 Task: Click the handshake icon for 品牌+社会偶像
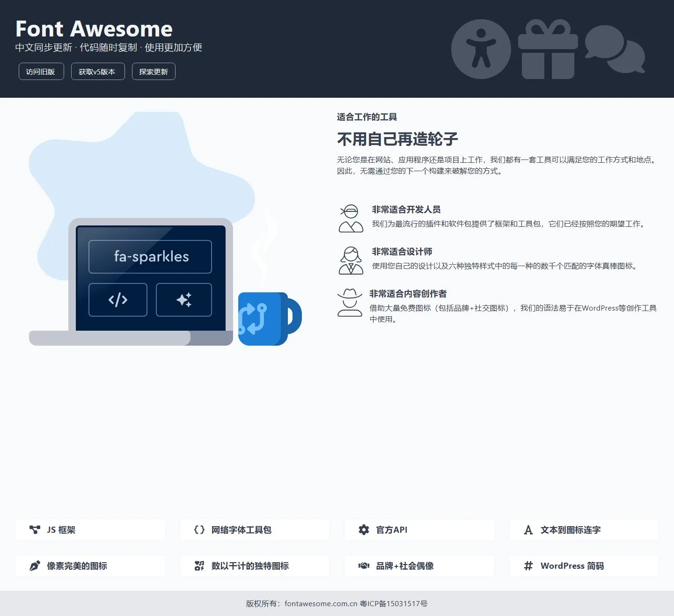pyautogui.click(x=364, y=566)
